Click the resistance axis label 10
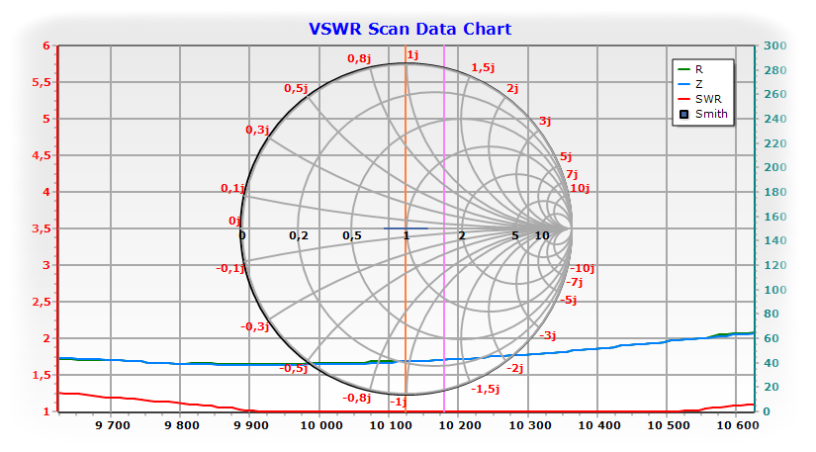Screen dimensions: 816x452 tap(542, 236)
